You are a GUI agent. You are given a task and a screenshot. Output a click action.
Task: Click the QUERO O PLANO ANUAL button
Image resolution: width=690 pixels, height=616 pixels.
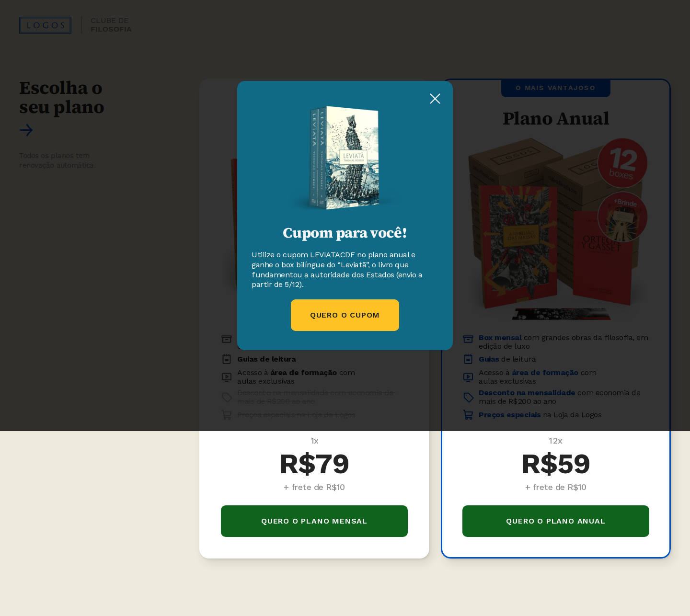tap(556, 521)
